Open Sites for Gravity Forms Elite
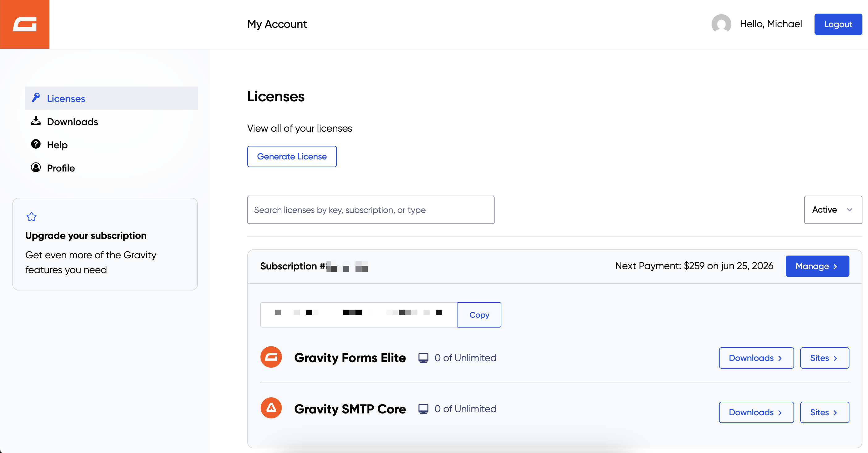 tap(824, 358)
